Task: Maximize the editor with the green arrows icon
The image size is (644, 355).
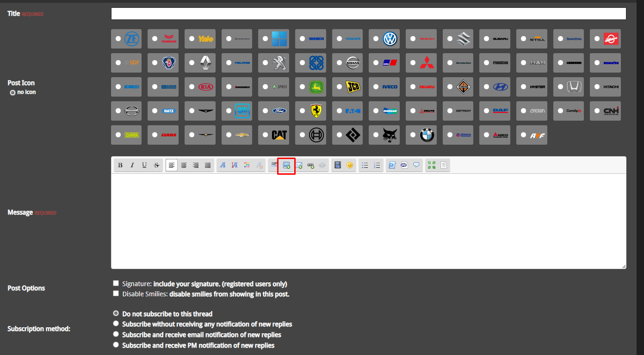Action: [x=432, y=165]
